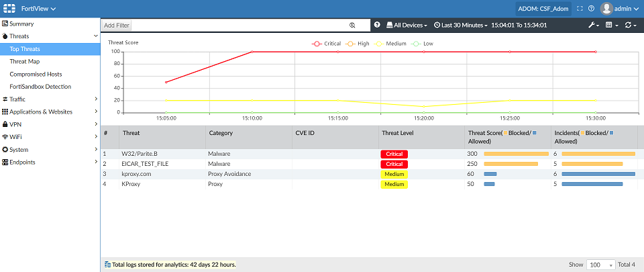Click Medium badge for kproxy.com
Screen dimensions: 644x272
(x=394, y=174)
